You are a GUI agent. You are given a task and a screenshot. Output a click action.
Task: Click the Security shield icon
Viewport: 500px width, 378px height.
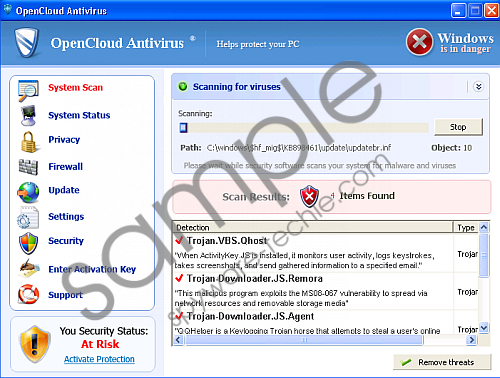(x=28, y=243)
